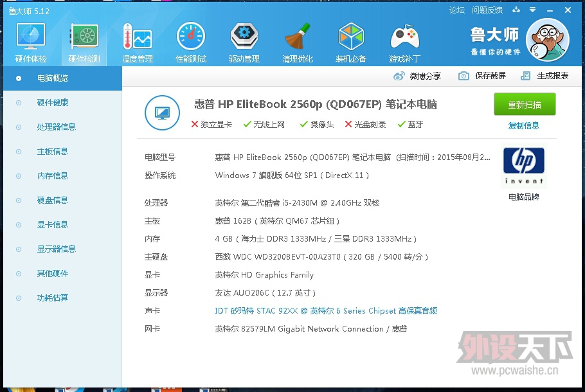585x392 pixels.
Task: Click the Weibo share icon
Action: click(x=399, y=76)
